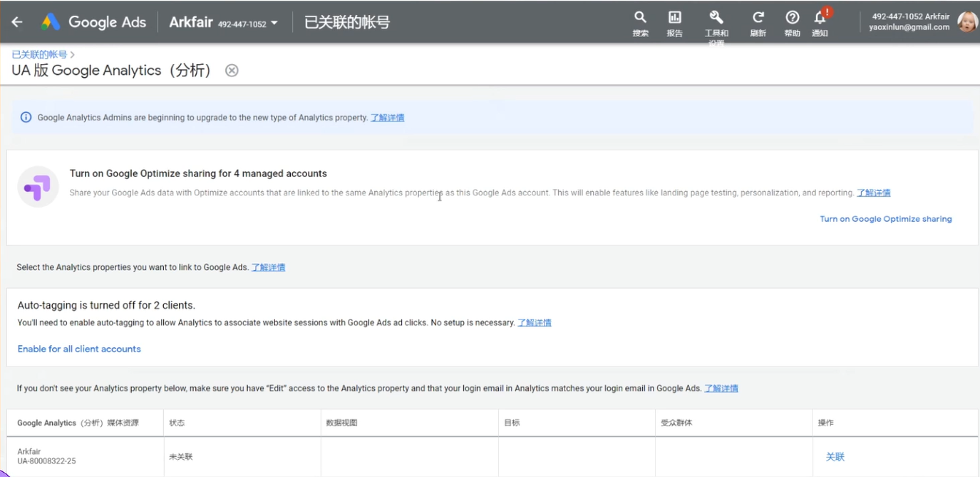The width and height of the screenshot is (980, 477).
Task: Open tools and settings wrench icon
Action: (716, 18)
